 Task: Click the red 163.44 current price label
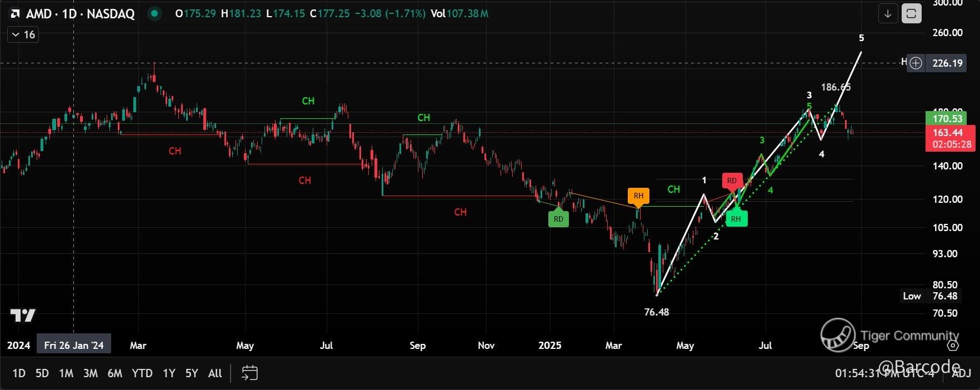(x=950, y=138)
